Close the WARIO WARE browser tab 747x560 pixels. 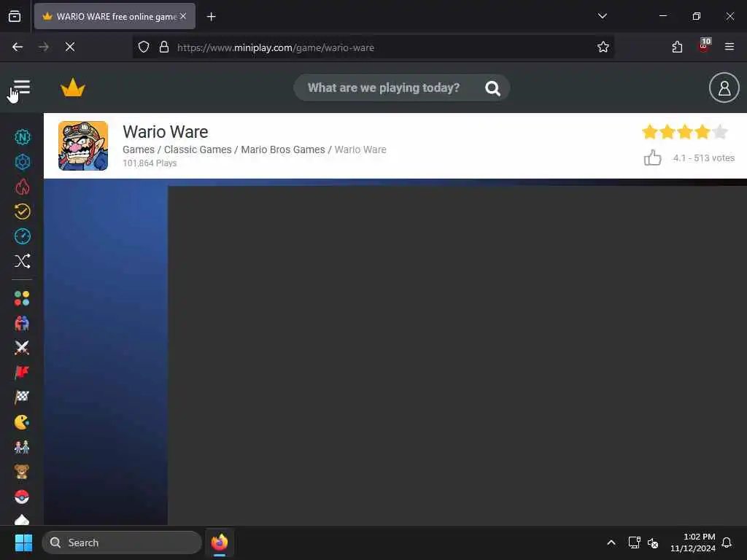[183, 16]
